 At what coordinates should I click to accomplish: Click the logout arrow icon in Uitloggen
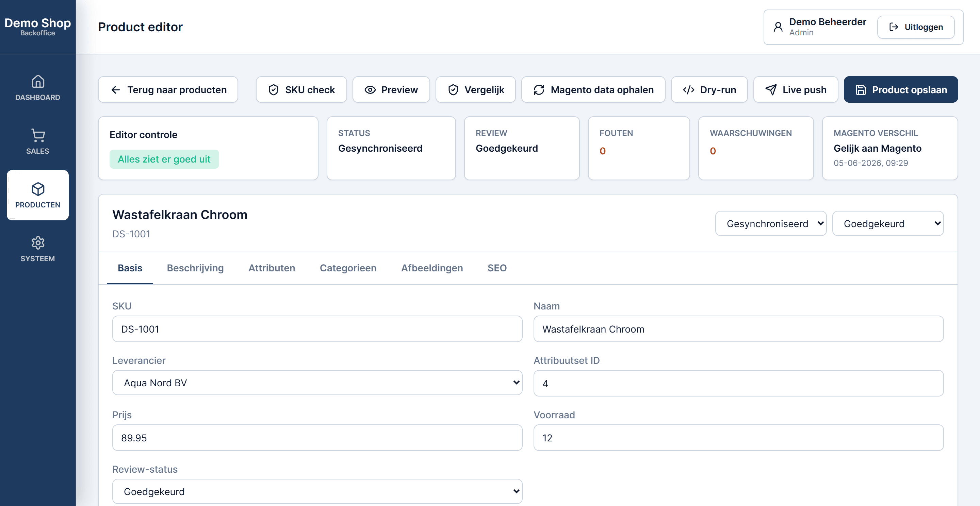(x=894, y=27)
